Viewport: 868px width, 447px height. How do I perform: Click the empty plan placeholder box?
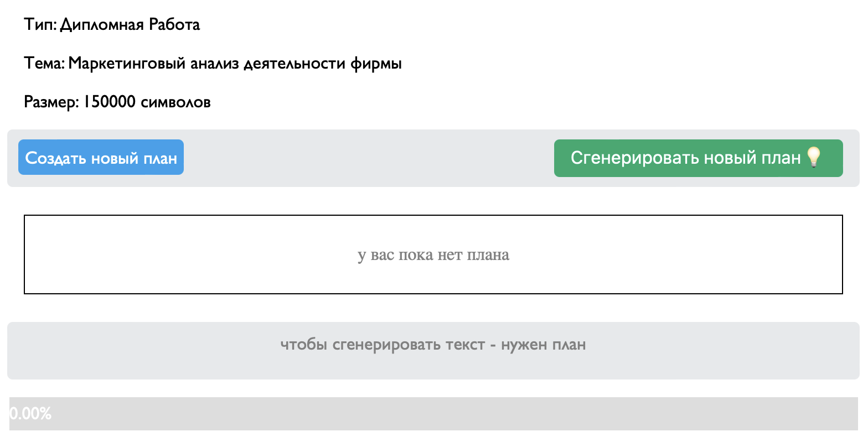click(433, 254)
